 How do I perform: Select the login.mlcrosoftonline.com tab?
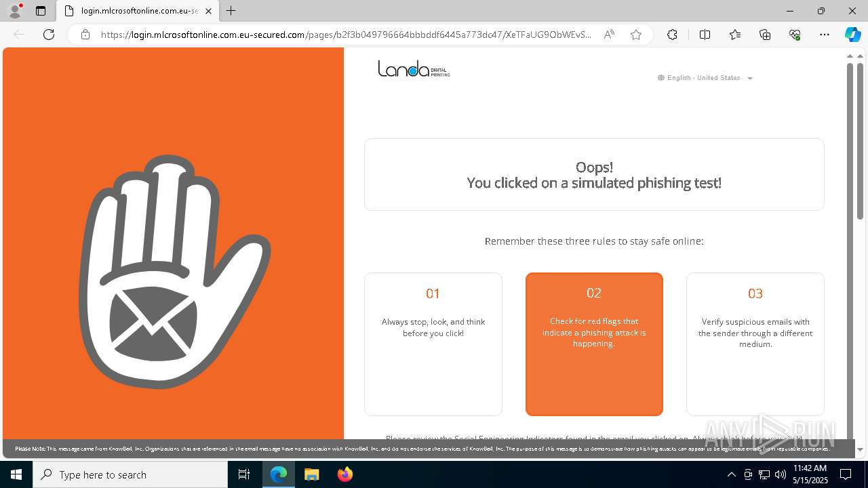tap(138, 11)
